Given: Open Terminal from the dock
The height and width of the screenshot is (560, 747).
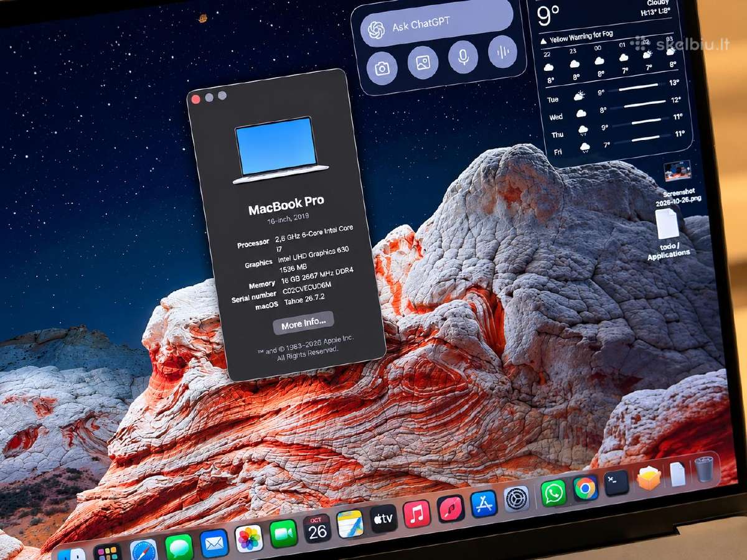Looking at the screenshot, I should pyautogui.click(x=616, y=482).
